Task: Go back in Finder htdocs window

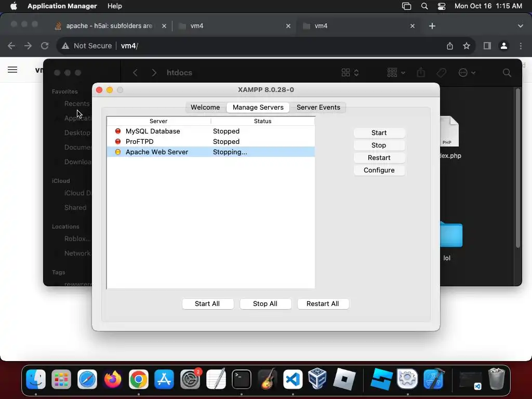Action: 135,73
